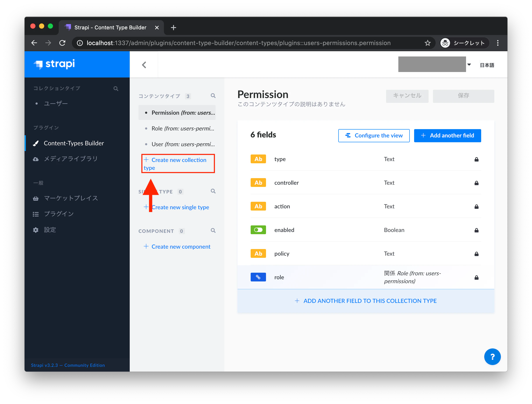This screenshot has width=532, height=404.
Task: Click Create new single type link
Action: 176,207
